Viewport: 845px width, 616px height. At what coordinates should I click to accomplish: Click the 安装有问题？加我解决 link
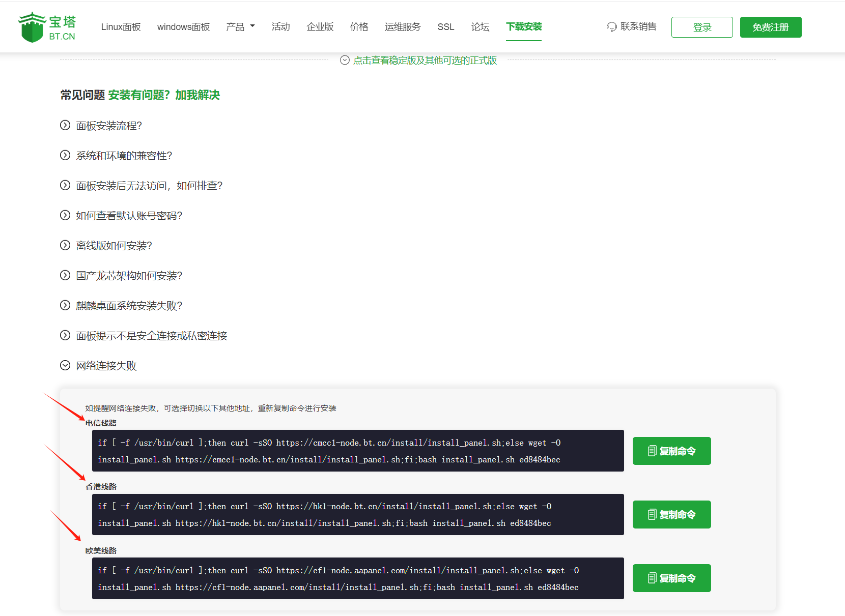(x=164, y=95)
